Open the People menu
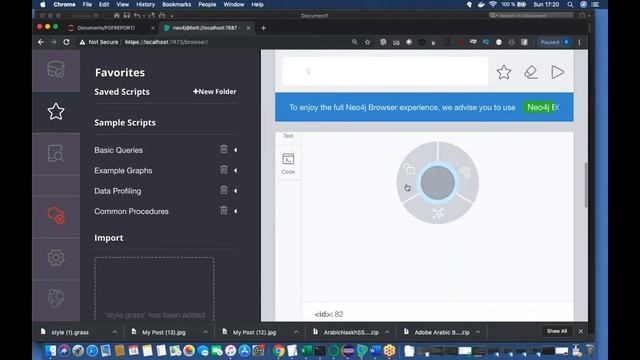The height and width of the screenshot is (360, 640). pos(207,4)
